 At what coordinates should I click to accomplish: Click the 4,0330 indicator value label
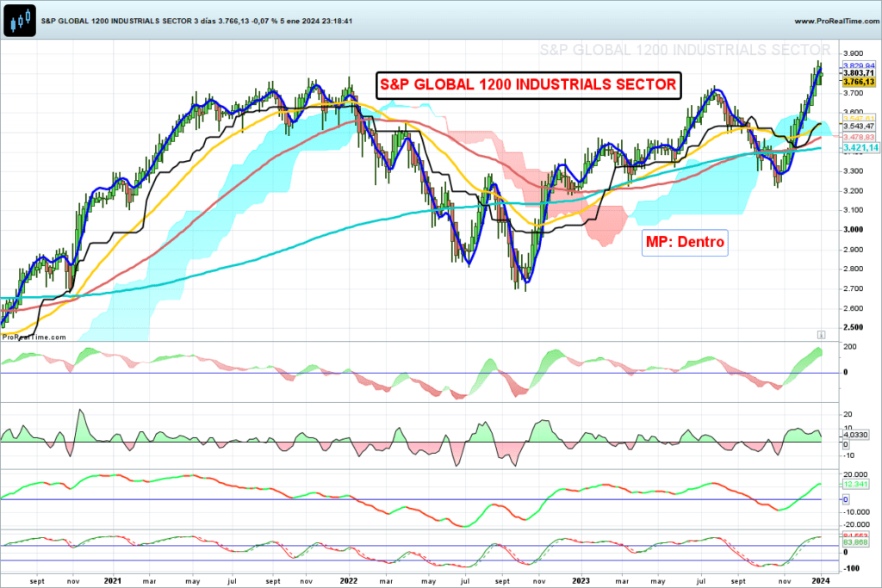pos(855,435)
